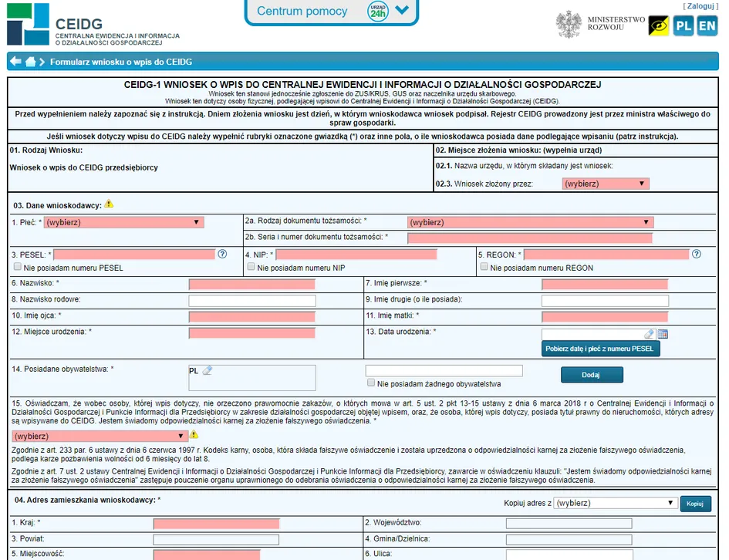
Task: Edit citizenship using pencil icon next to PL
Action: click(207, 370)
